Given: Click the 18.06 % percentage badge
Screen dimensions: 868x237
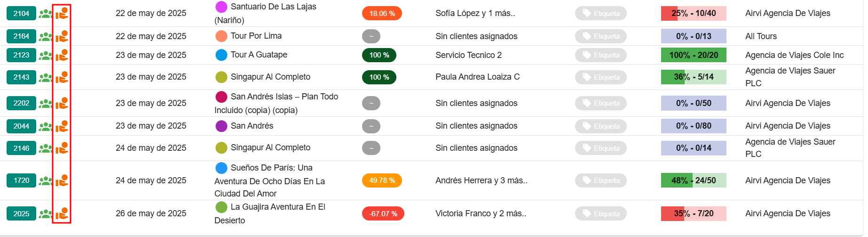Looking at the screenshot, I should click(381, 14).
